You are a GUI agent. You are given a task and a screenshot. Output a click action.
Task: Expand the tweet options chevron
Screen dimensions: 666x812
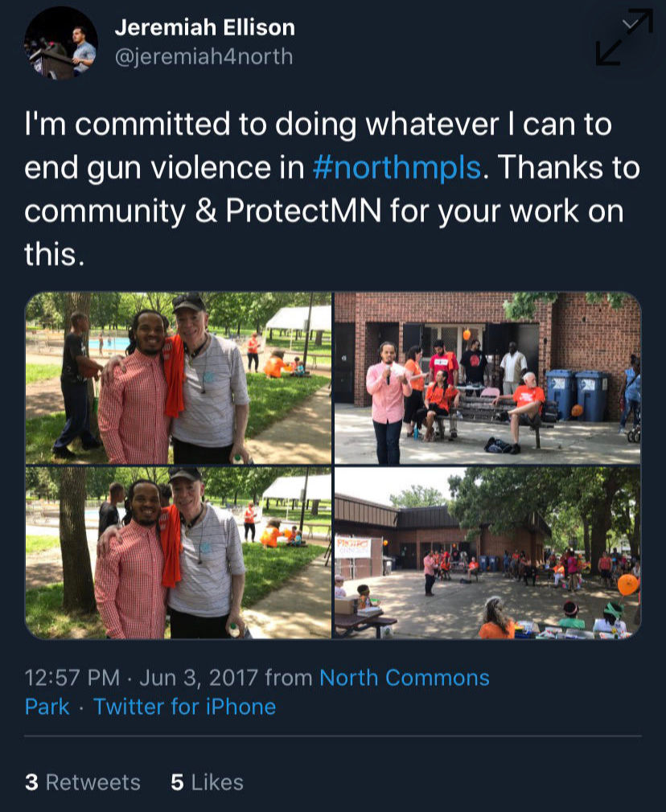click(x=631, y=24)
